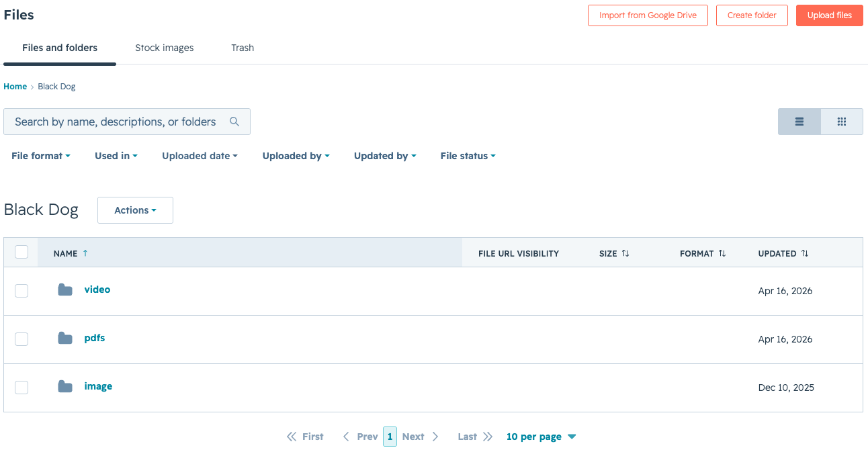Click the pdfs folder icon
Viewport: 868px width, 450px height.
(x=65, y=339)
